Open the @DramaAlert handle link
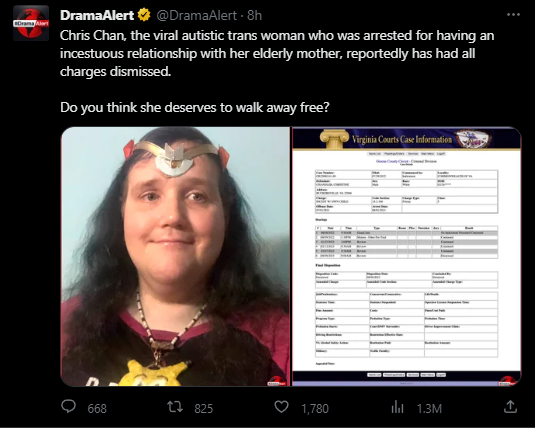The width and height of the screenshot is (535, 428). coord(197,15)
